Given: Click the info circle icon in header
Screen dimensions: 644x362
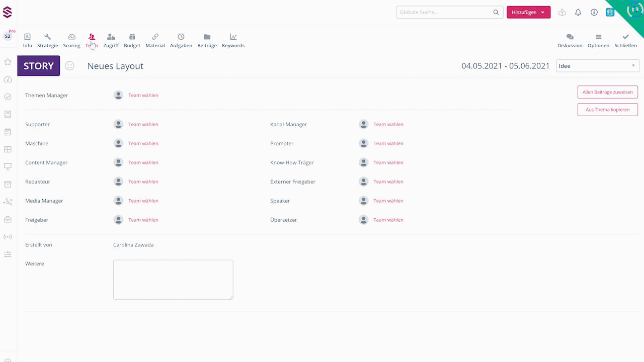Looking at the screenshot, I should coord(594,13).
